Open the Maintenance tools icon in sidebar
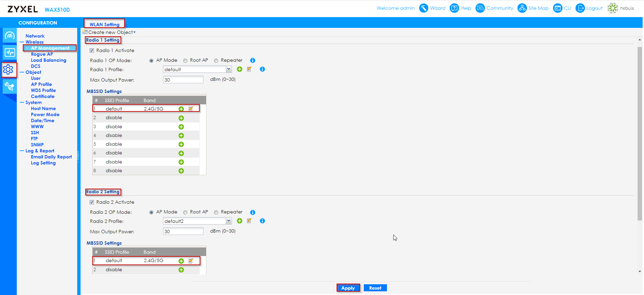644x295 pixels. pyautogui.click(x=9, y=87)
